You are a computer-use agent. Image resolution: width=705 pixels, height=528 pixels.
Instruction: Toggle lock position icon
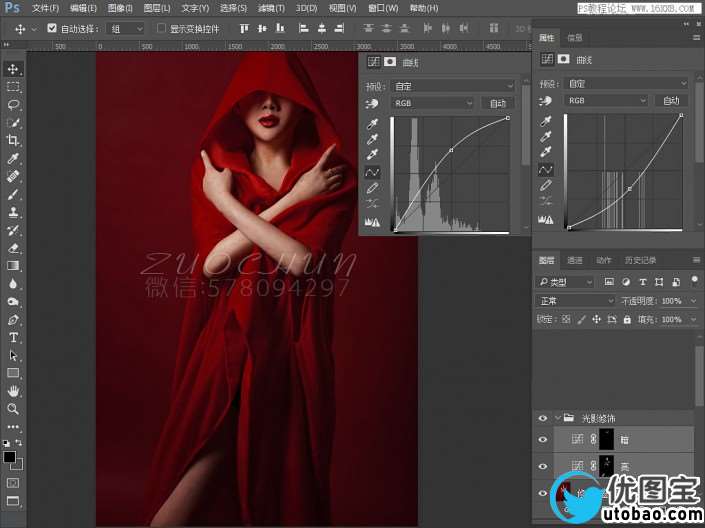(597, 319)
